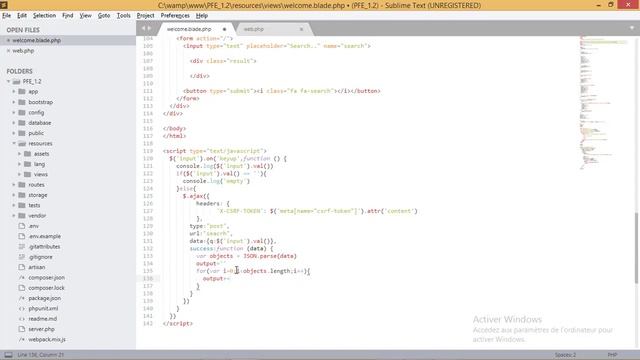Expand the assets folder

click(x=19, y=153)
